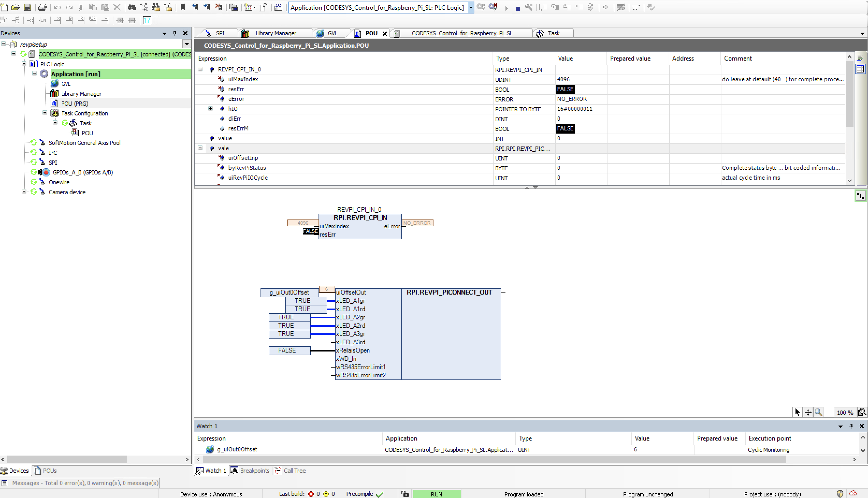Toggle FALSE input on xRelaisOpen pin

coord(287,350)
